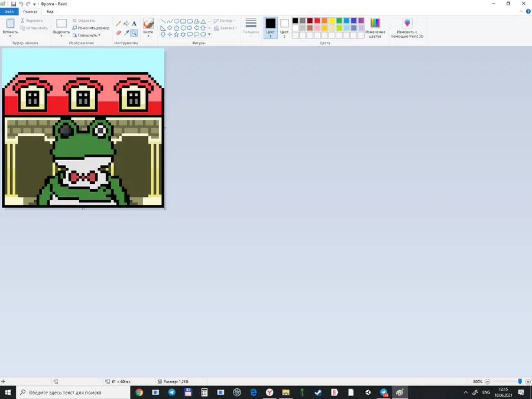This screenshot has height=399, width=532.
Task: Choose the isosceles triangle shape
Action: pos(203,21)
